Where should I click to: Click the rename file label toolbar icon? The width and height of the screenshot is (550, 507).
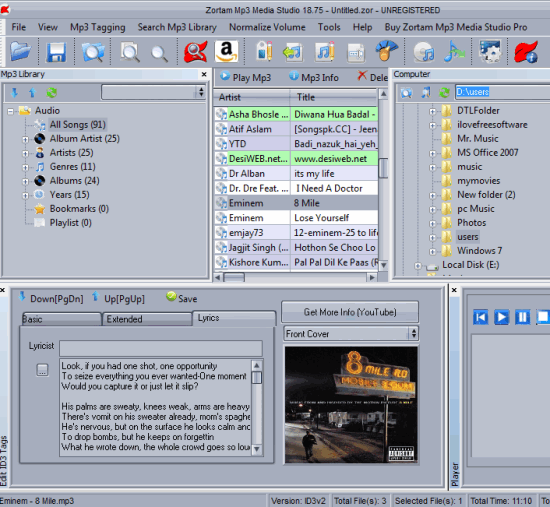click(355, 53)
